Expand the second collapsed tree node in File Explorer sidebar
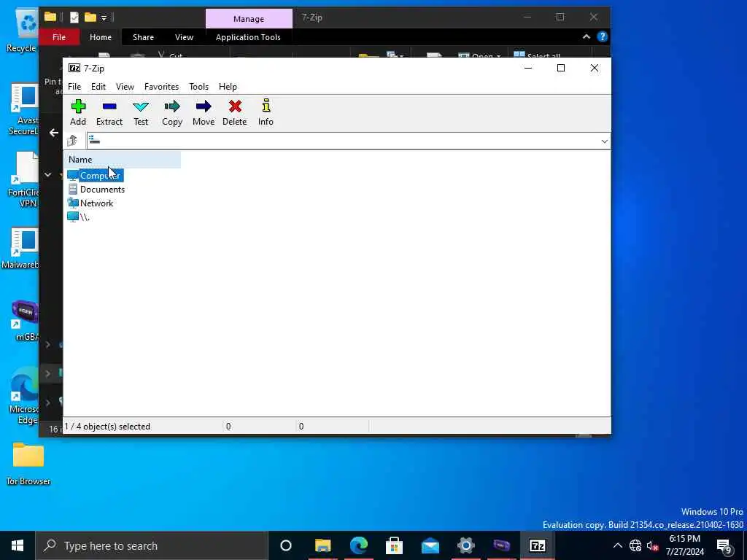The height and width of the screenshot is (560, 747). (x=47, y=373)
